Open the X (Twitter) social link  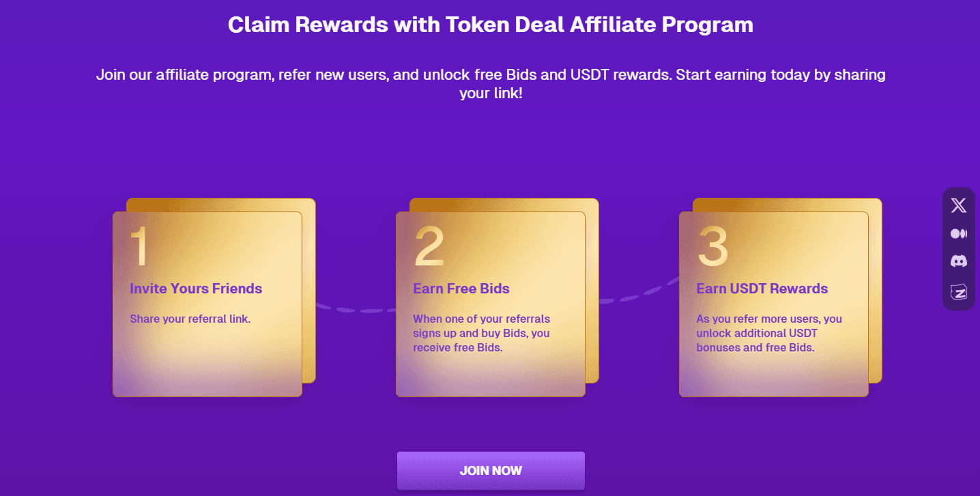tap(958, 205)
